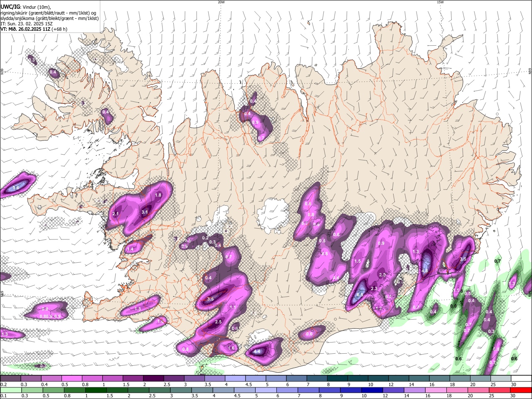The height and width of the screenshot is (399, 532).
Task: Select the darkest purple swatch labeled 2, top legend
Action: [153, 379]
